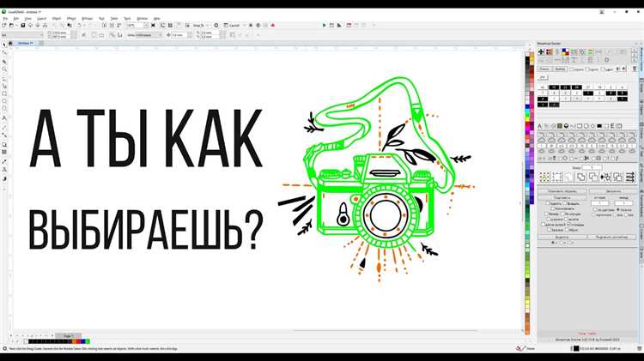This screenshot has height=361, width=644.
Task: Click the nudge distance input field
Action: click(x=179, y=35)
